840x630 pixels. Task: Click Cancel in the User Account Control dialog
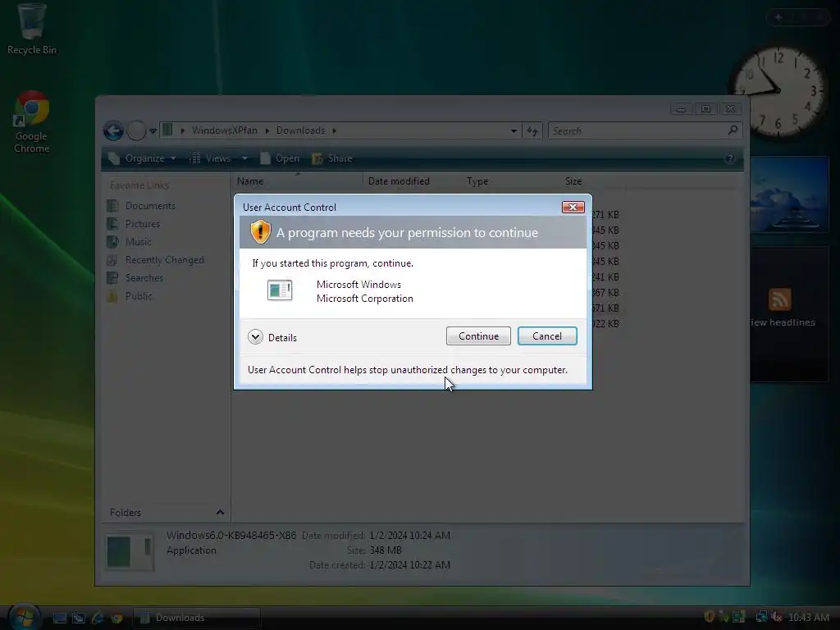tap(547, 336)
